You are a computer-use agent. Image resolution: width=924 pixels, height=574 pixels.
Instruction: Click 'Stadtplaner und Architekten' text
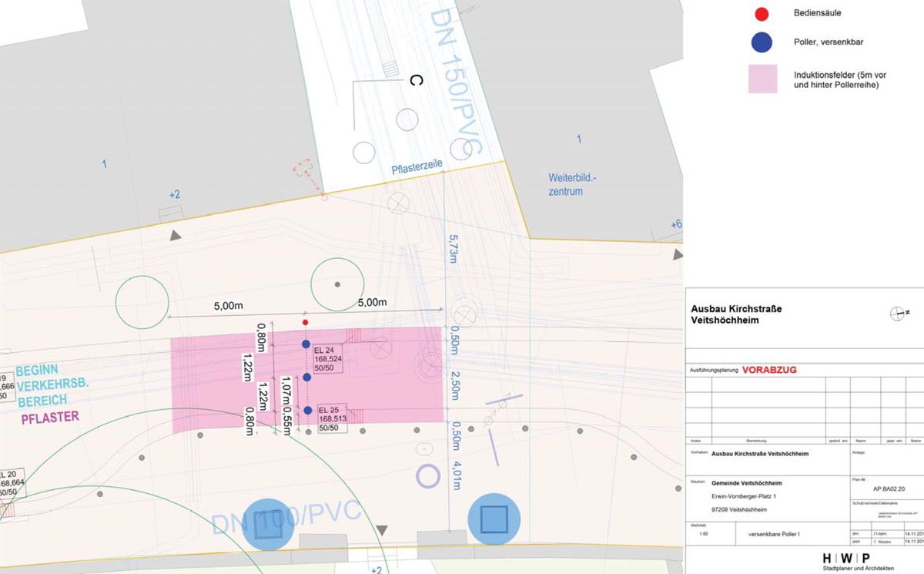coord(859,569)
